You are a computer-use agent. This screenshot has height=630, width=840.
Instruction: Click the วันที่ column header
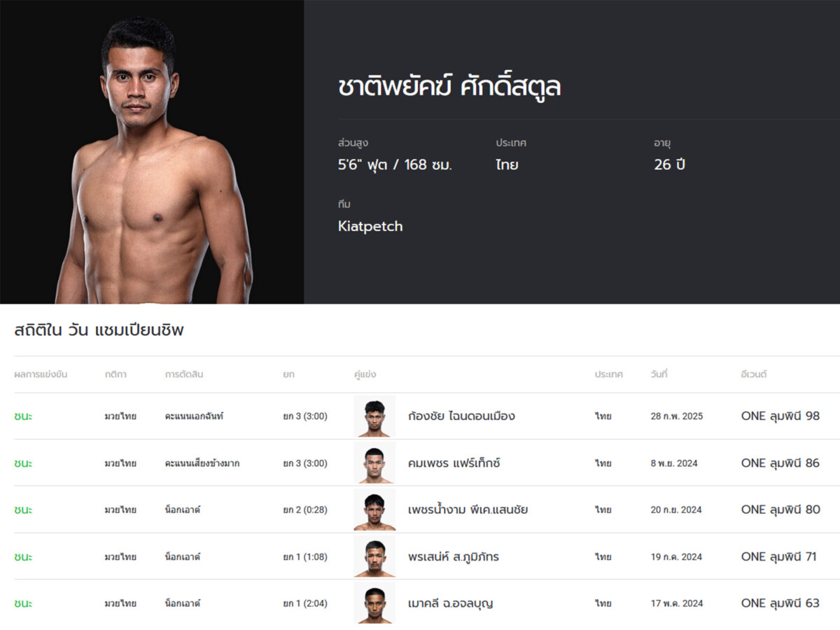click(659, 374)
